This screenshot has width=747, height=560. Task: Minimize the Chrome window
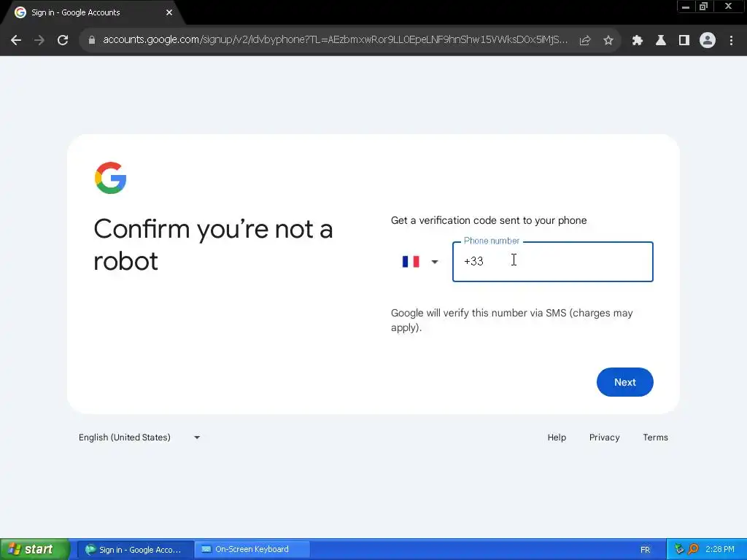coord(686,7)
